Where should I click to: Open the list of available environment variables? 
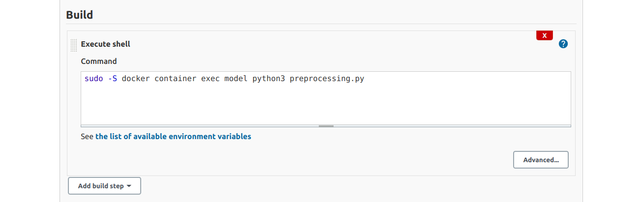point(173,136)
